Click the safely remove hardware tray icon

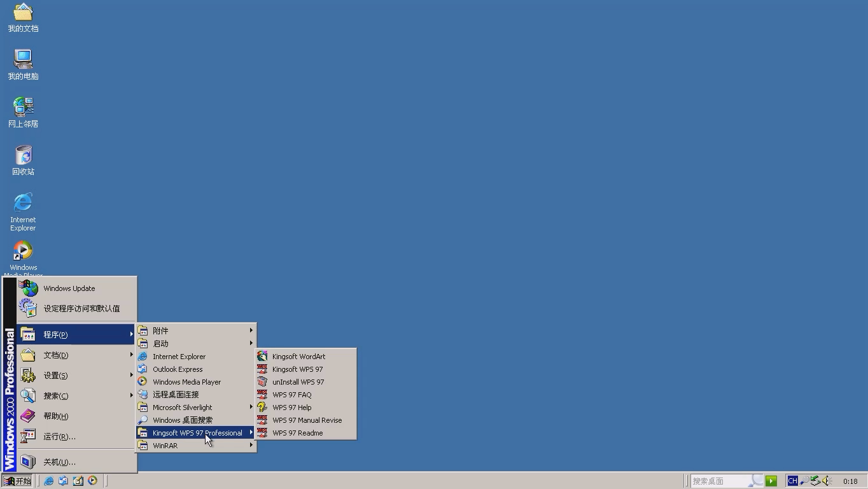coord(815,481)
